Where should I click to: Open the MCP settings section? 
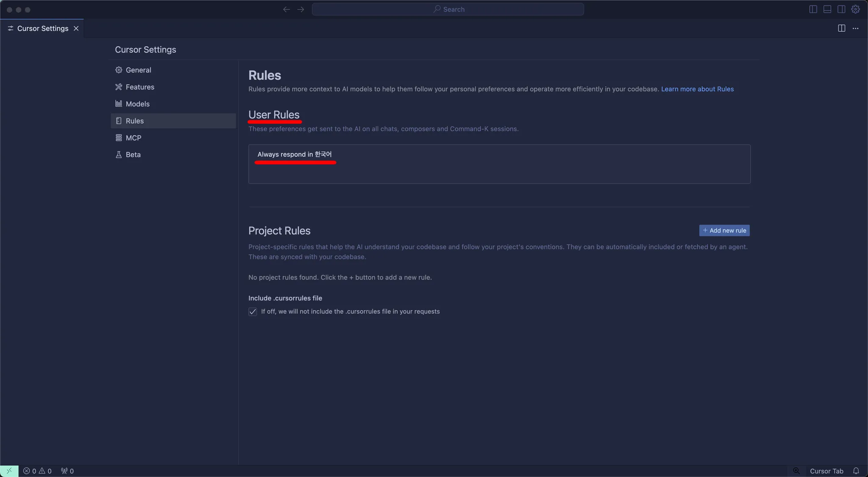click(133, 138)
